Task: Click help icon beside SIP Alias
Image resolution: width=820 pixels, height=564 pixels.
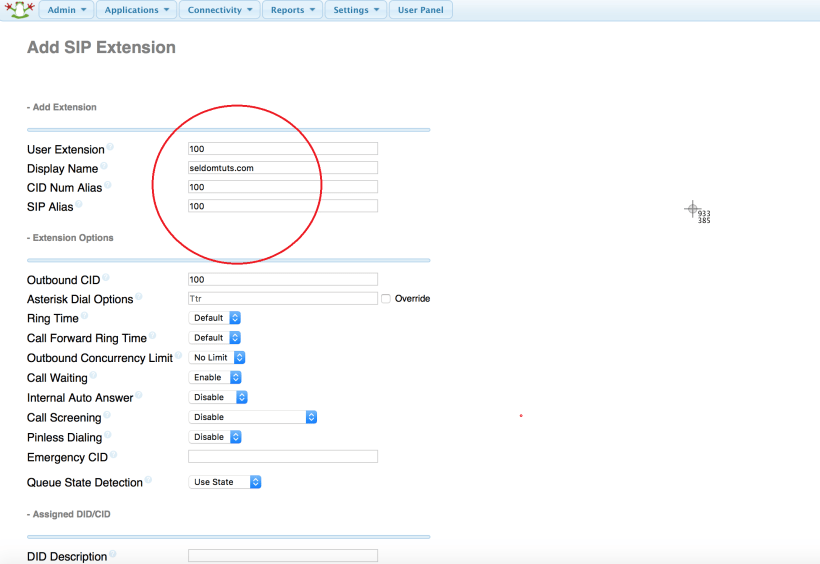Action: coord(79,204)
